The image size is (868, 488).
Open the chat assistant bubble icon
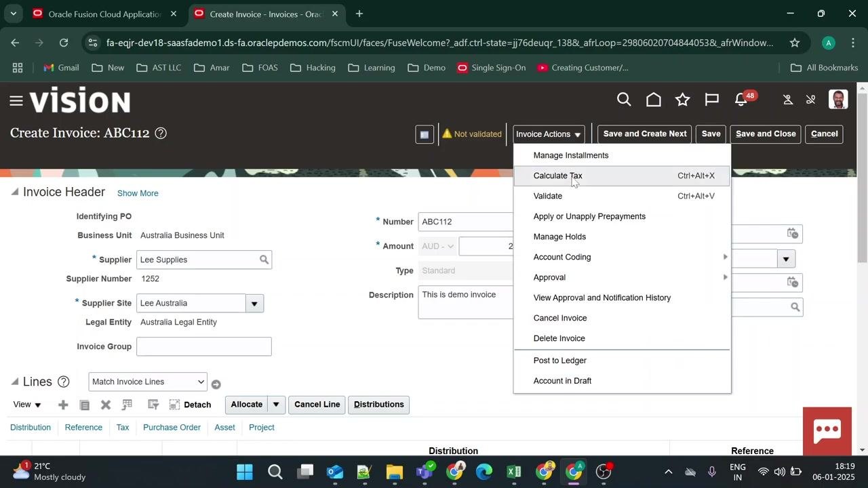(x=827, y=431)
